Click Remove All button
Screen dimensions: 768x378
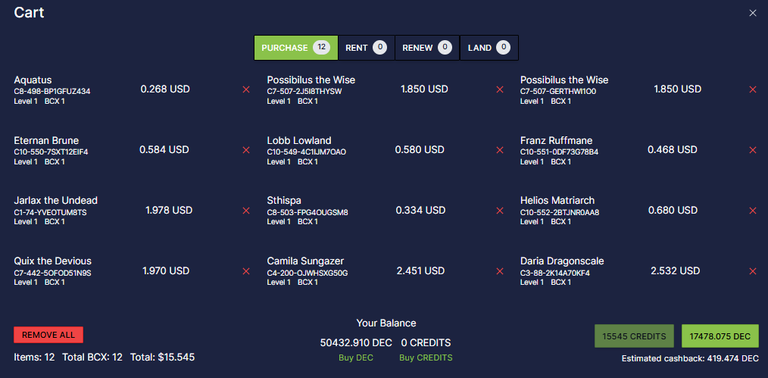click(x=48, y=335)
